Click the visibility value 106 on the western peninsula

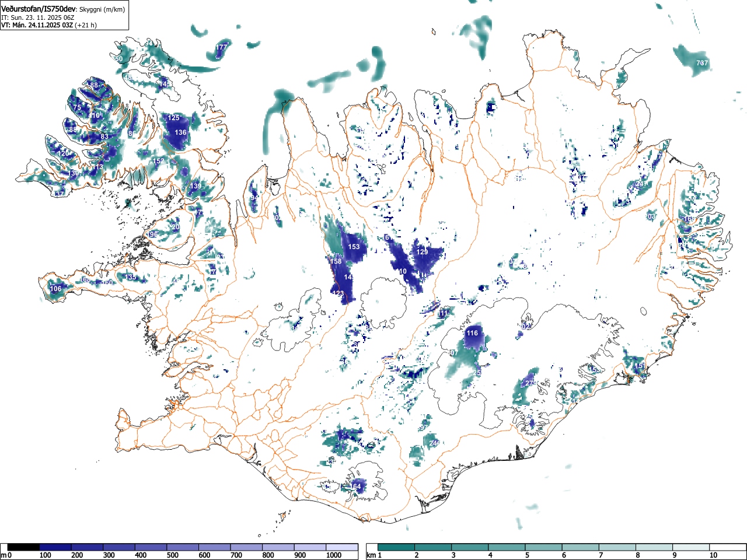tap(55, 289)
